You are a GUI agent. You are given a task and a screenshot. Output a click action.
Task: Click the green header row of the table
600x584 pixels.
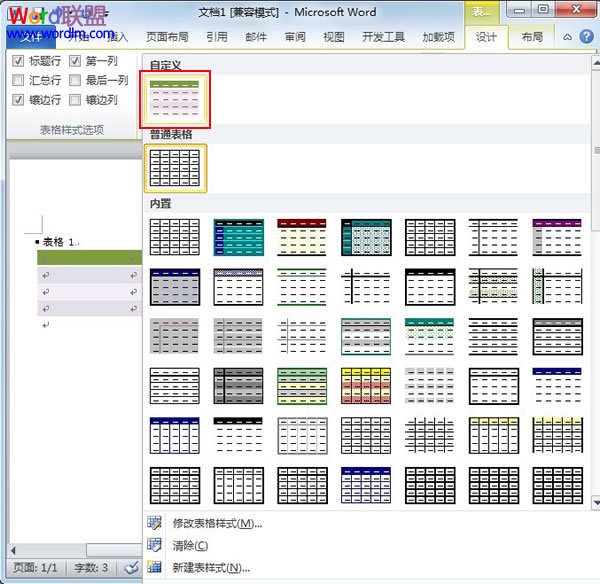pos(90,258)
